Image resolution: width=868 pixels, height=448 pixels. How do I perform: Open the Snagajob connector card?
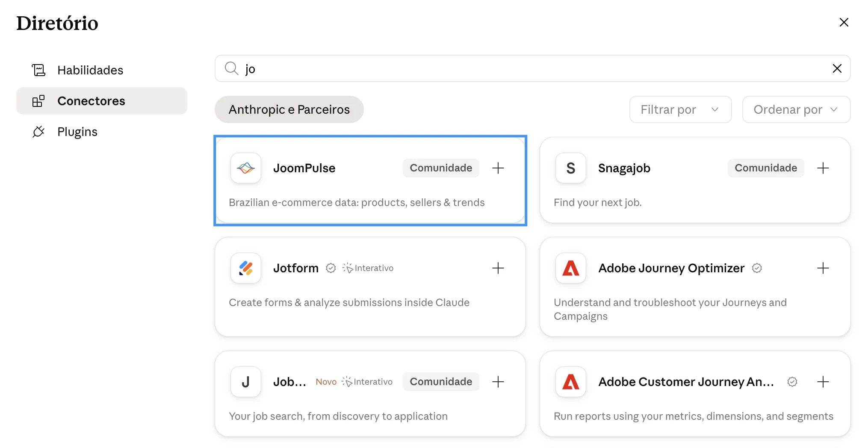pos(695,180)
